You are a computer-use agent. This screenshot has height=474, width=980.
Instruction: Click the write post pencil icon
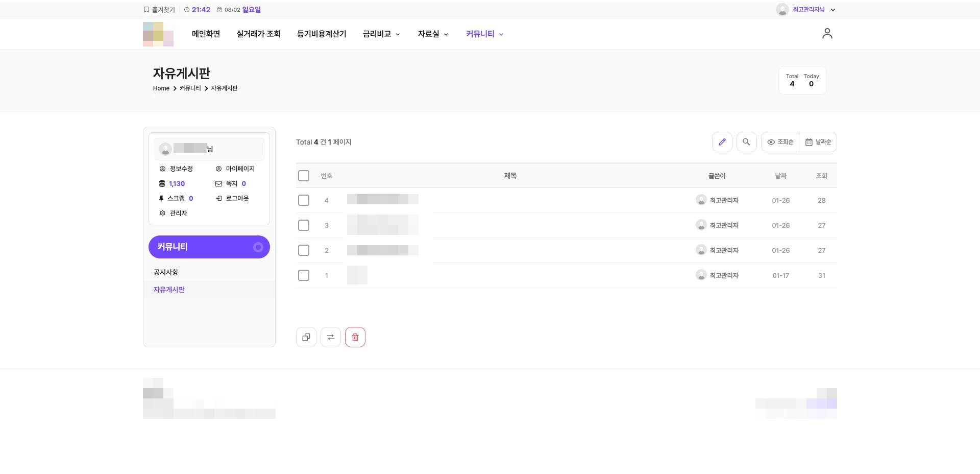point(722,142)
